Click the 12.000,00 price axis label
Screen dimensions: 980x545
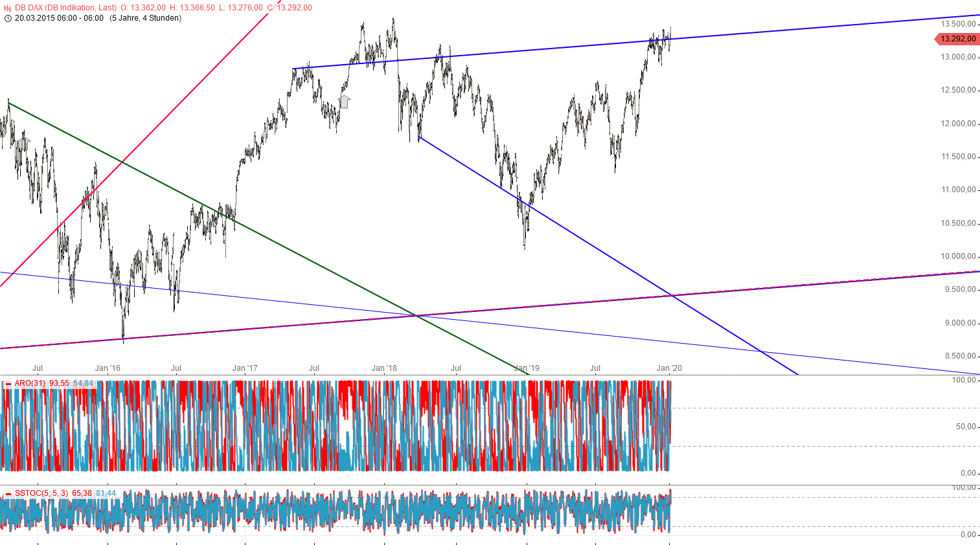(x=958, y=124)
